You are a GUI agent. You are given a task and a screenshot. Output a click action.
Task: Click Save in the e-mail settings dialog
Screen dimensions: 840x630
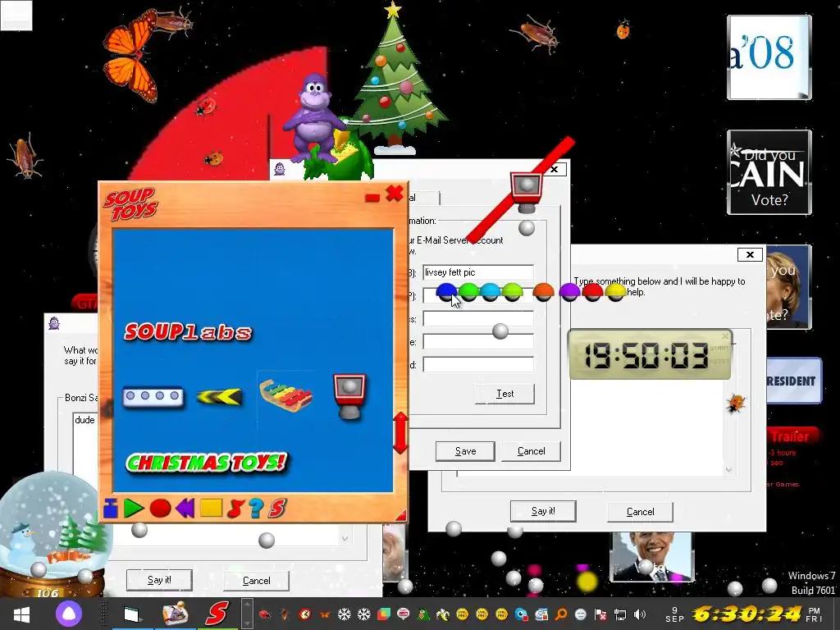(465, 451)
